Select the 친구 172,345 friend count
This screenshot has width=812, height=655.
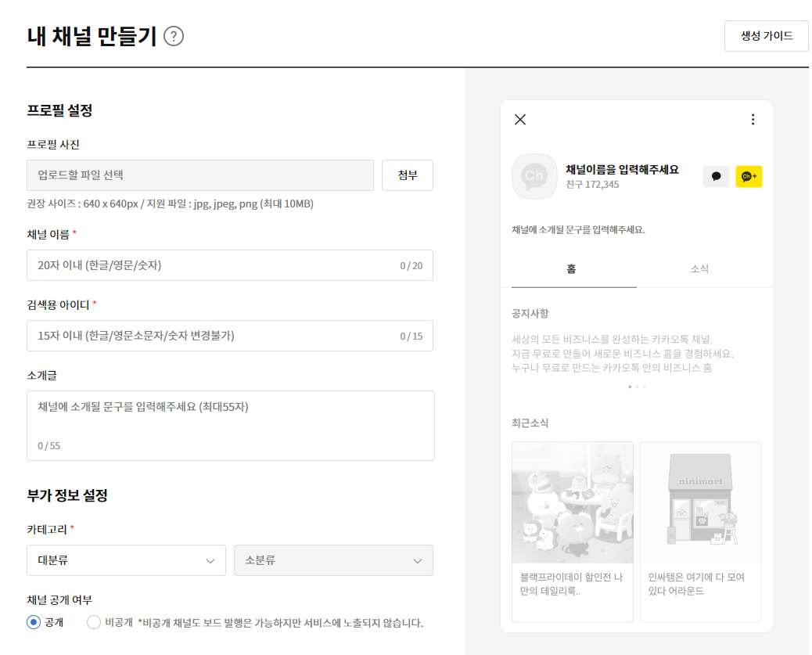pos(592,185)
